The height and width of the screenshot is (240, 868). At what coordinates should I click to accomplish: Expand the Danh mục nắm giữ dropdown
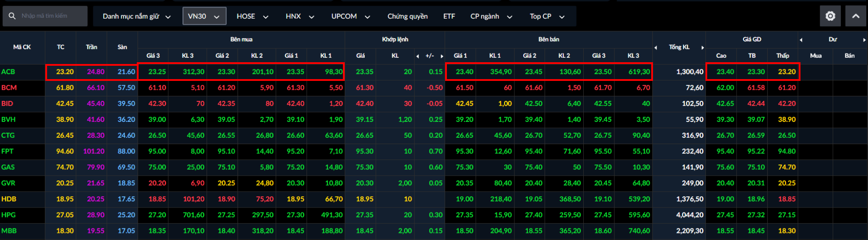pos(136,16)
